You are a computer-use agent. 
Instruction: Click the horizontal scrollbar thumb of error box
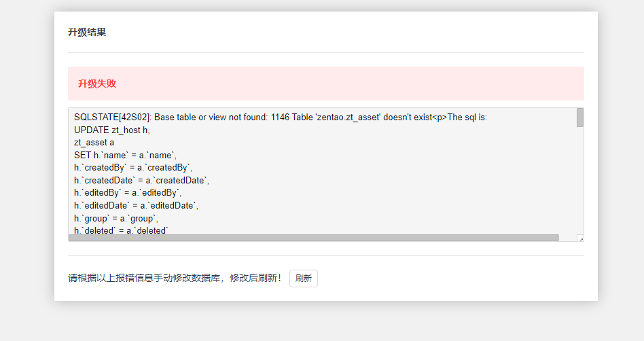[x=313, y=238]
